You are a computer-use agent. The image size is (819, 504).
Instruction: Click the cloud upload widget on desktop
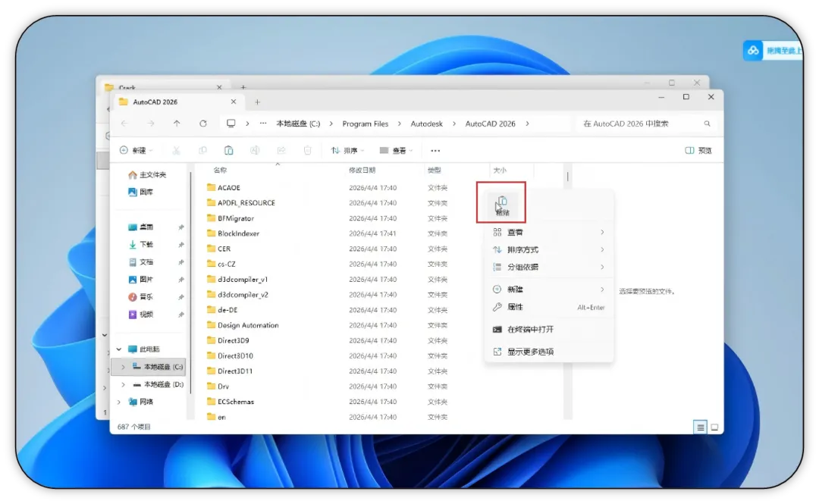pos(772,51)
